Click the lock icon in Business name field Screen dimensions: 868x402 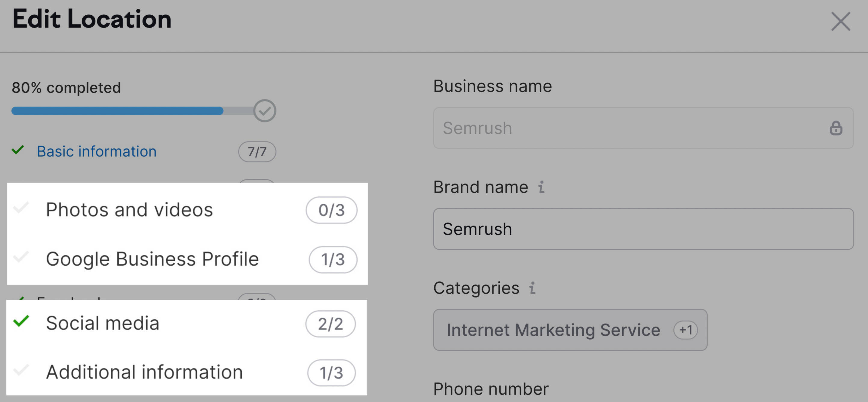(x=836, y=128)
